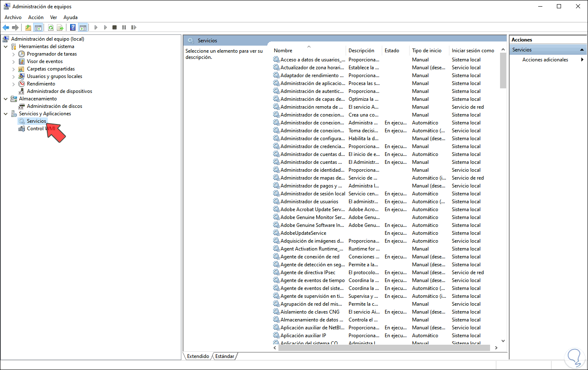Toggle the Show/Hide console tree icon

[x=39, y=27]
